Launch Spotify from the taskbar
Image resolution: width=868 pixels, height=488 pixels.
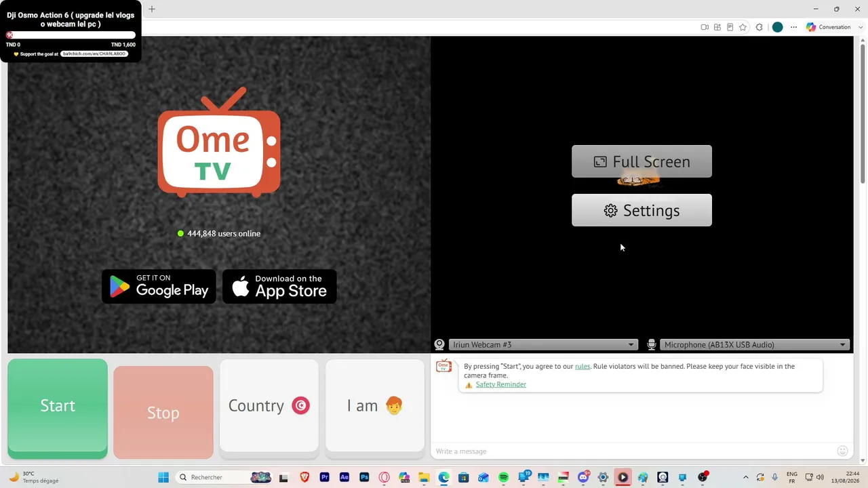503,477
